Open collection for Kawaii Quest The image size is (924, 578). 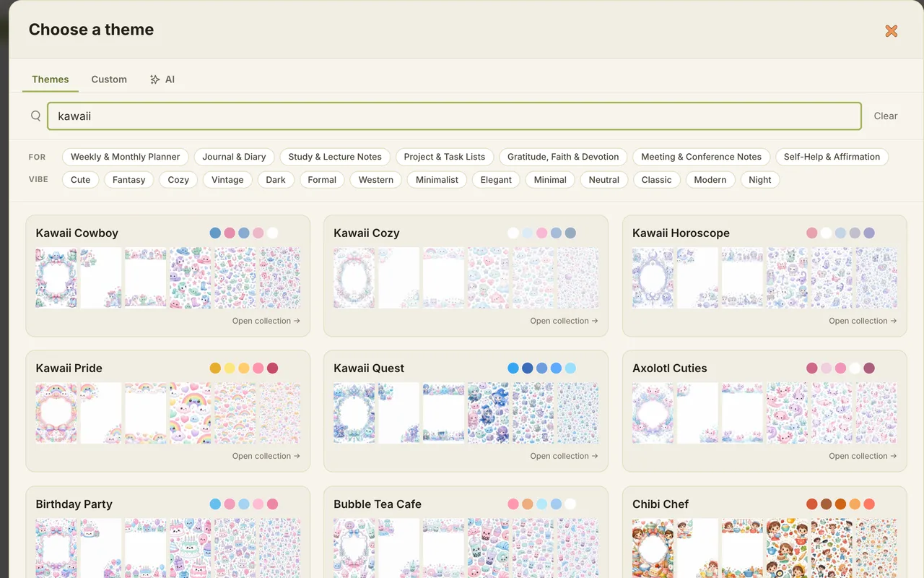click(565, 456)
